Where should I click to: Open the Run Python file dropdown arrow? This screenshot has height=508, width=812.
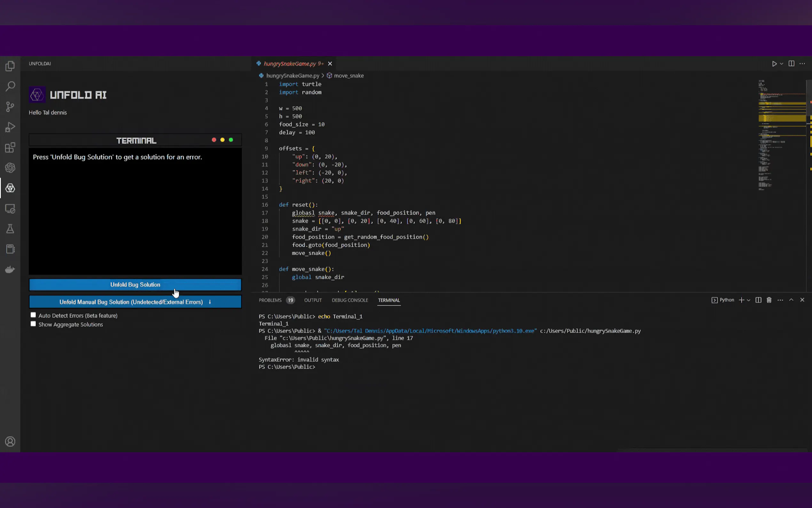tap(781, 63)
